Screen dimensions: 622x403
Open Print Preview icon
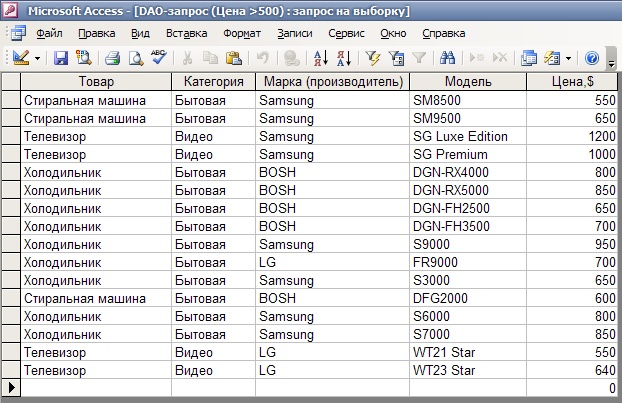click(x=136, y=59)
